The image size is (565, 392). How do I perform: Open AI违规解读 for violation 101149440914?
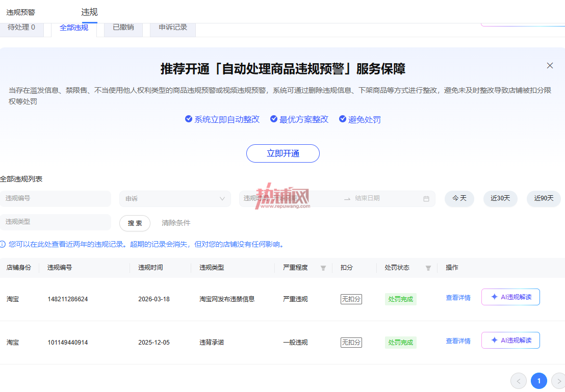pos(510,340)
